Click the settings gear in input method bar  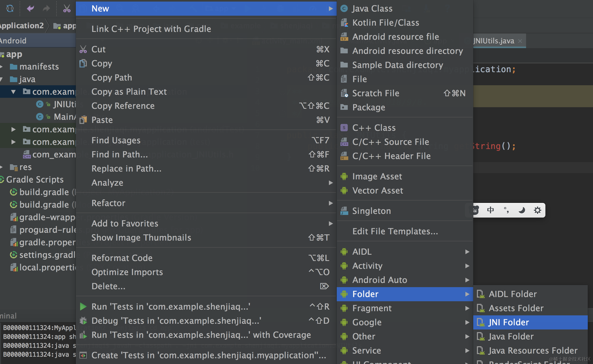[537, 210]
